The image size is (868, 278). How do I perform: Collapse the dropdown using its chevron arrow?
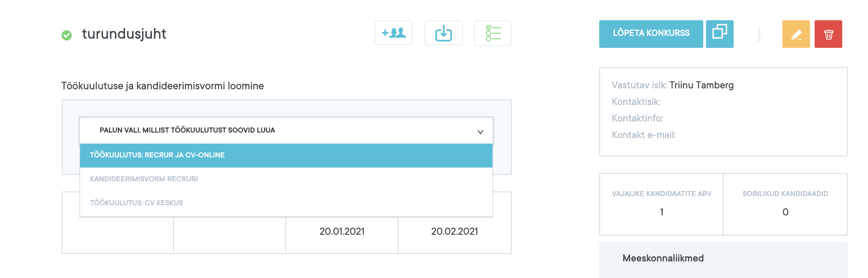point(480,132)
